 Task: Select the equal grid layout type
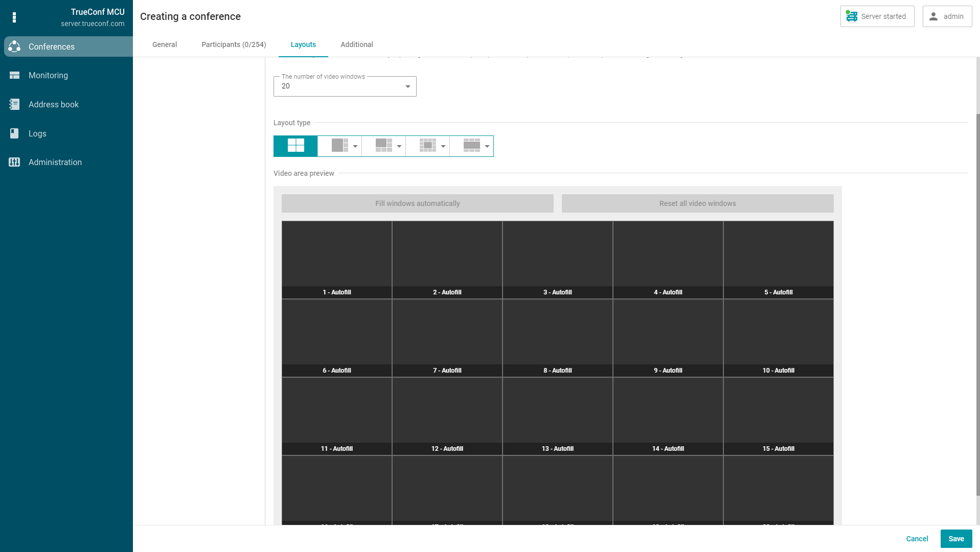[x=295, y=146]
